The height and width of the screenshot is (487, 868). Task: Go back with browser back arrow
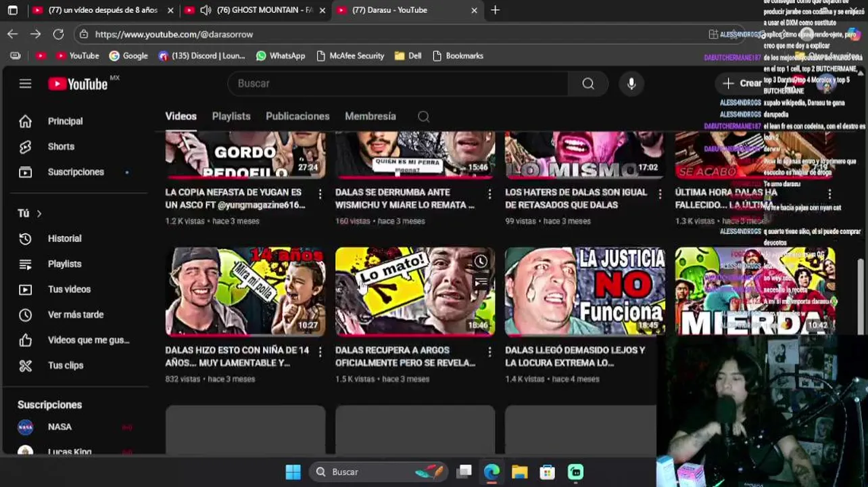pyautogui.click(x=13, y=34)
